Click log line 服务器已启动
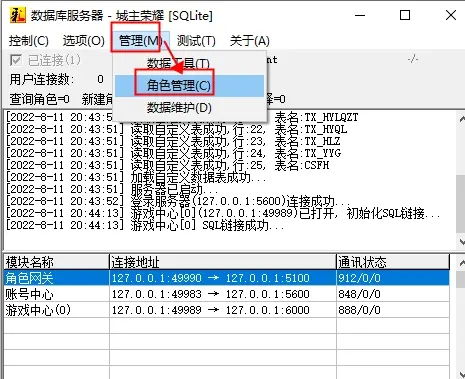Screen dimensions: 465x379 (112, 189)
